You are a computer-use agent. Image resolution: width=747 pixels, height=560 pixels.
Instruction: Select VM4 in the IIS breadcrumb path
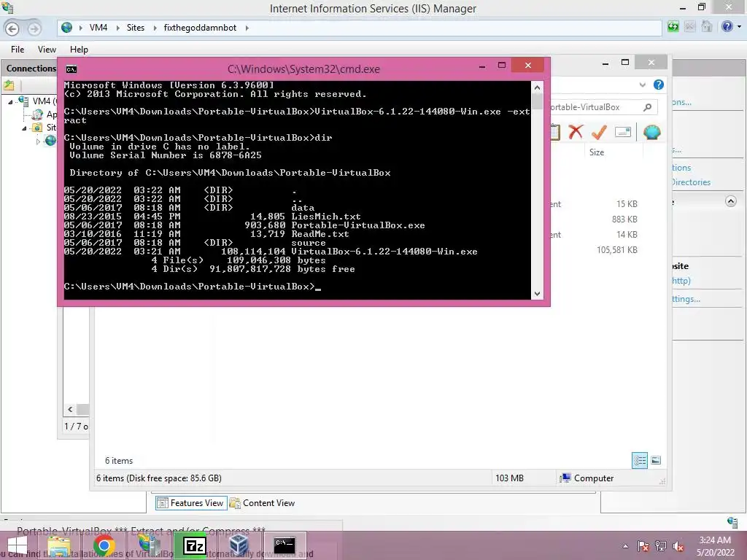98,28
